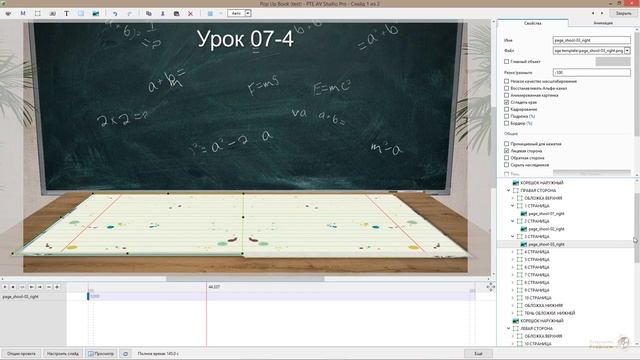This screenshot has width=640, height=360.
Task: Select the first keyframe on the page_shool-03_right track
Action: [88, 296]
